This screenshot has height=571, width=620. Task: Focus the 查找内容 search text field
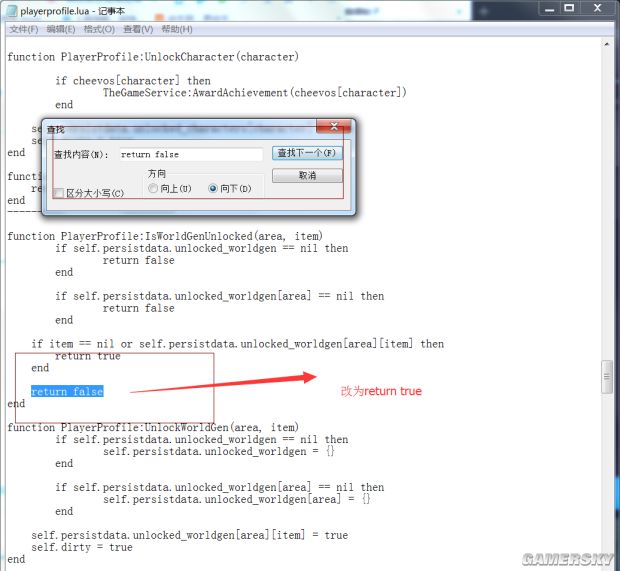(190, 154)
